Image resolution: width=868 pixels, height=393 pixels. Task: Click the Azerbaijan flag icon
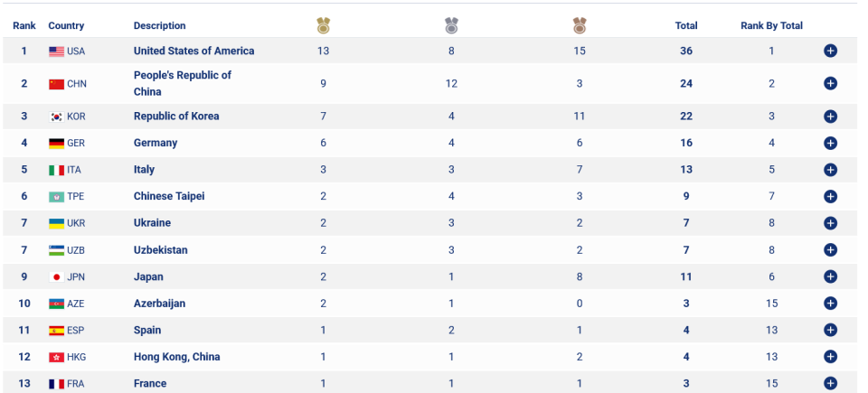coord(56,304)
